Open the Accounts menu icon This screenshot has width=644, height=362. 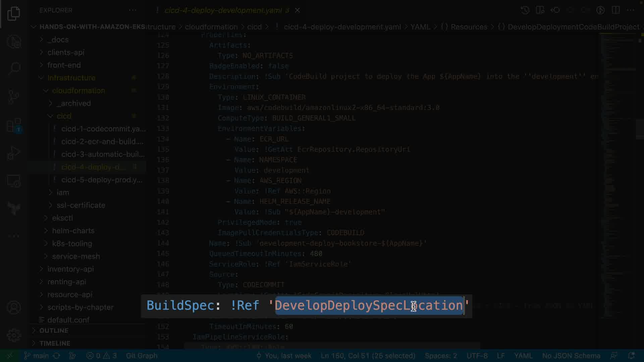[14, 307]
